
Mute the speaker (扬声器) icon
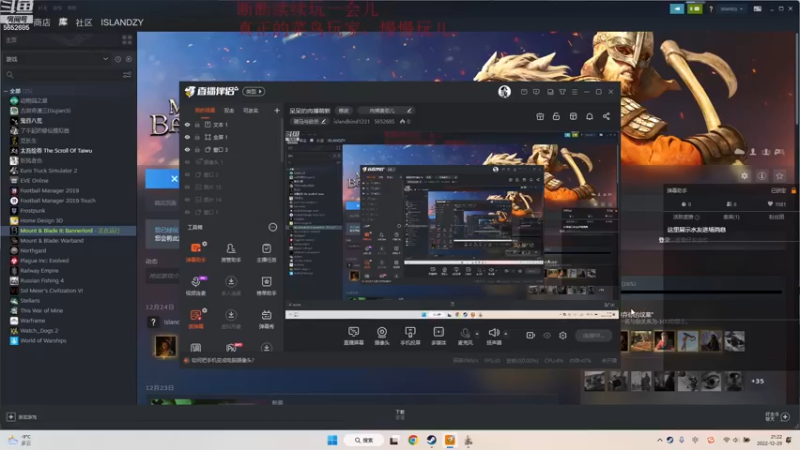[x=493, y=333]
